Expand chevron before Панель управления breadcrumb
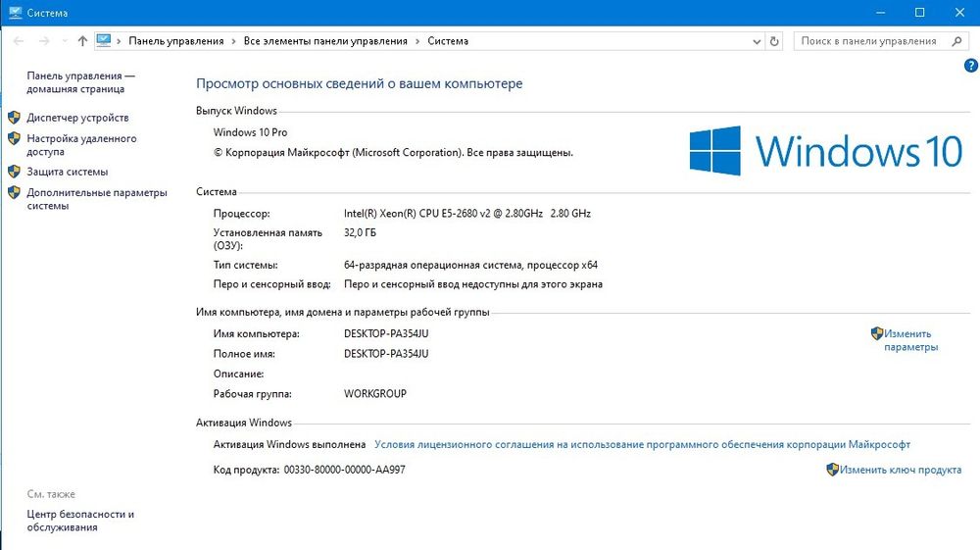This screenshot has height=550, width=980. pyautogui.click(x=119, y=41)
